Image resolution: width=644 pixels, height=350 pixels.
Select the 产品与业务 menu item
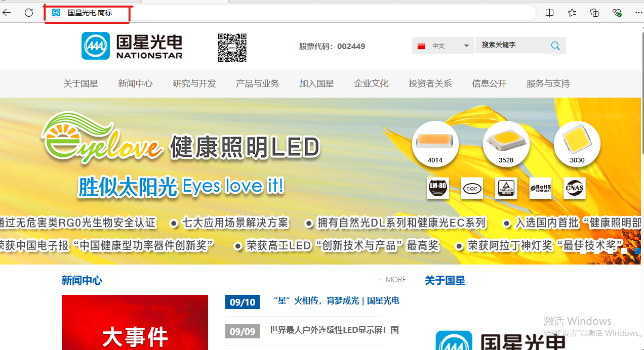pos(258,83)
